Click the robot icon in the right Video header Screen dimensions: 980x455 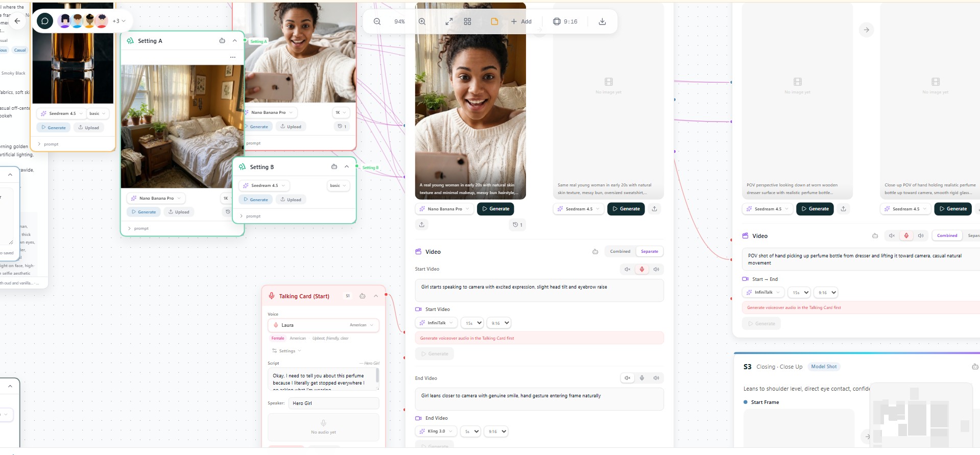click(875, 235)
